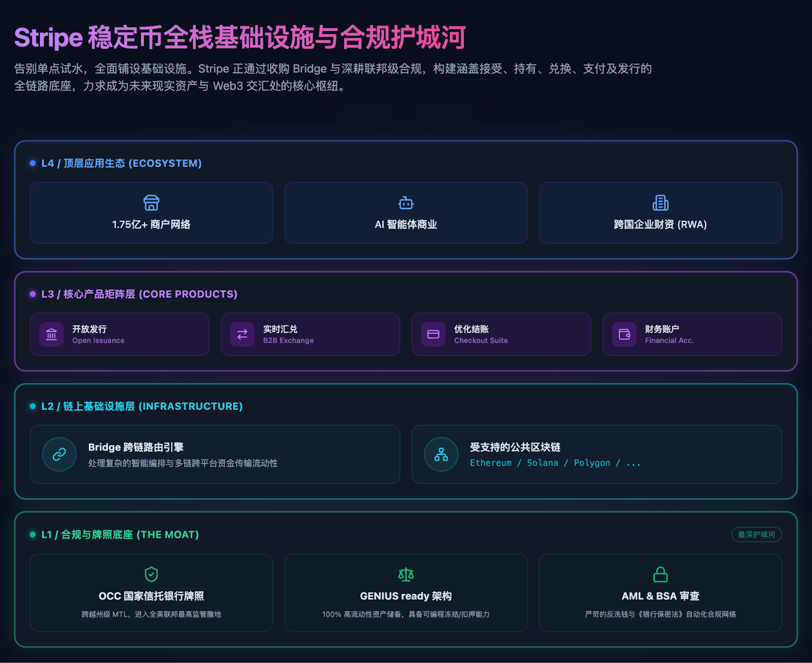Click the bank icon beside 开放发行

pyautogui.click(x=51, y=334)
